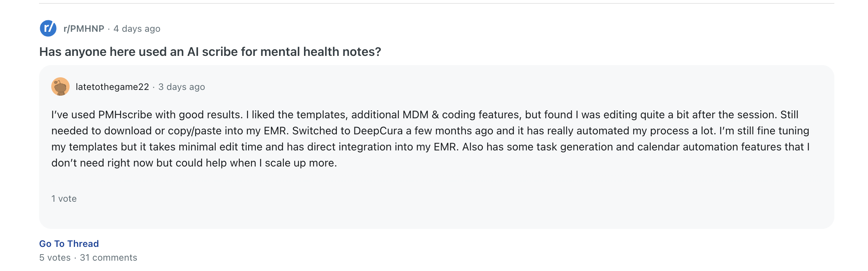868x271 pixels.
Task: Open the 31 comments for this thread
Action: (x=108, y=258)
